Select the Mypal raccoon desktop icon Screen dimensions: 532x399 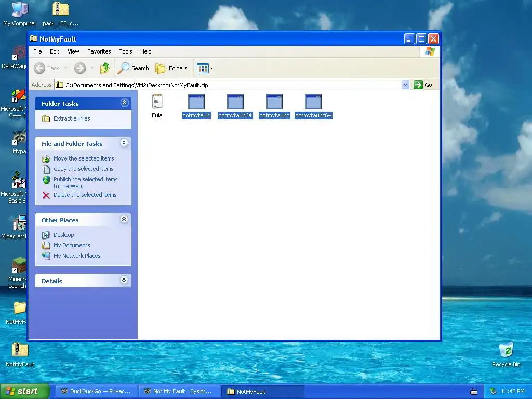pos(19,142)
